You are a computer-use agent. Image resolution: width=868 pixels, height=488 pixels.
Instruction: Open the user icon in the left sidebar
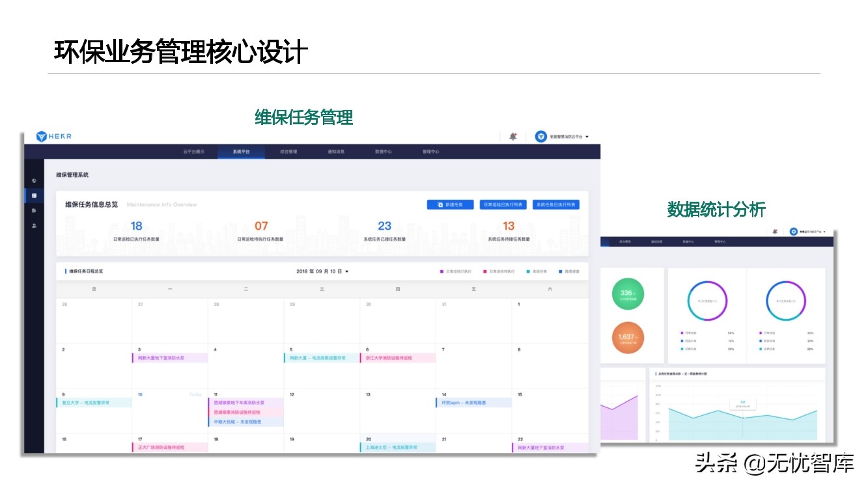tap(34, 225)
